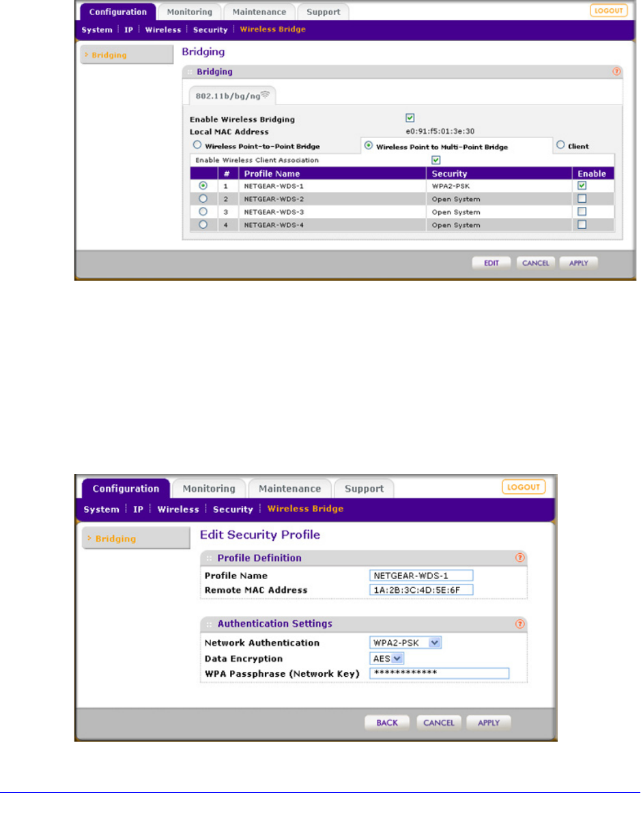Image resolution: width=641 pixels, height=840 pixels.
Task: Select the Wireless Point to Multi-Point Bridge option
Action: tap(369, 145)
